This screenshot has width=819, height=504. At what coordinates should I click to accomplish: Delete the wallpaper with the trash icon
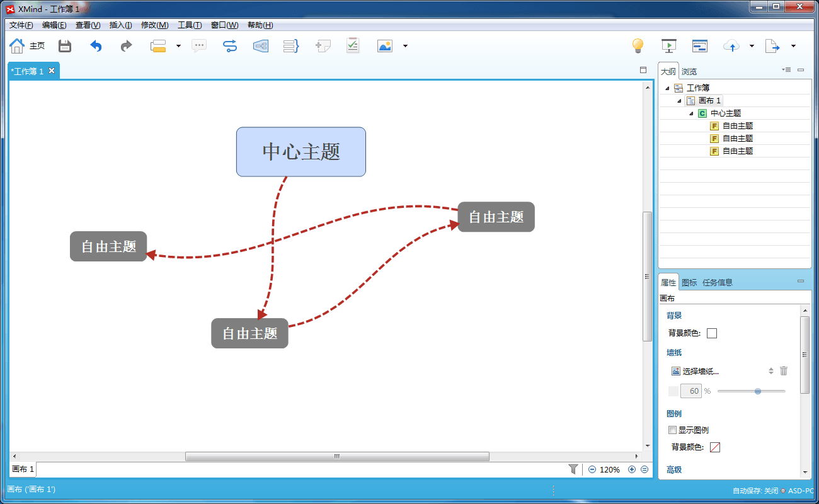pos(784,370)
